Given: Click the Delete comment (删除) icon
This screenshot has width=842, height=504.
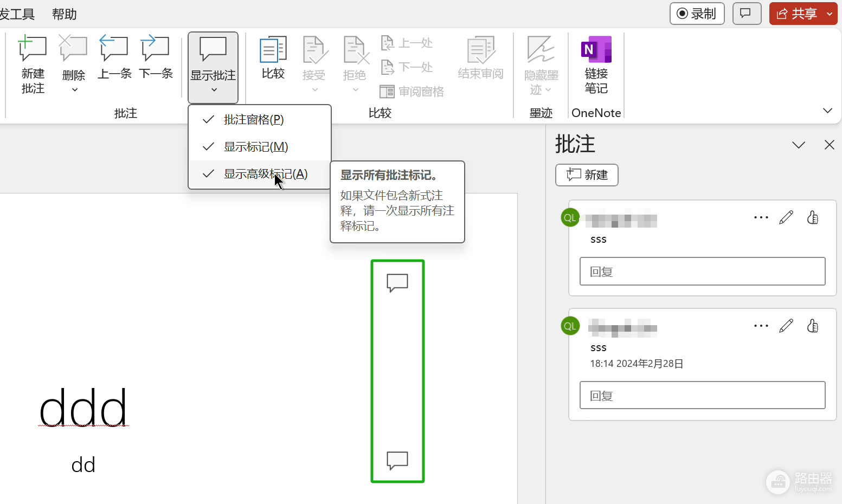Looking at the screenshot, I should coord(73,49).
